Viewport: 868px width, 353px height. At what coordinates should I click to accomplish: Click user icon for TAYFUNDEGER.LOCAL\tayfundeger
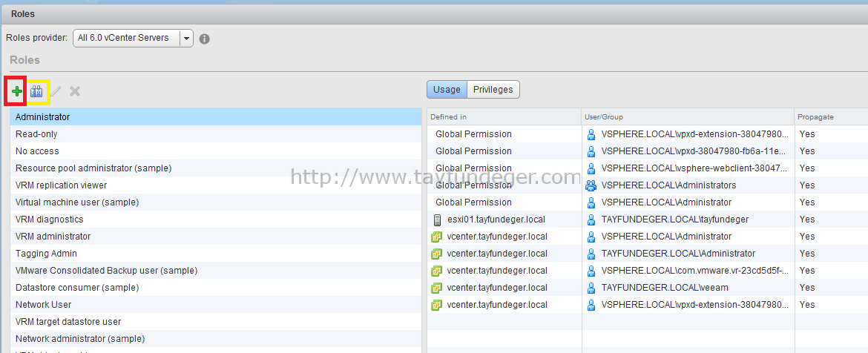tap(591, 220)
